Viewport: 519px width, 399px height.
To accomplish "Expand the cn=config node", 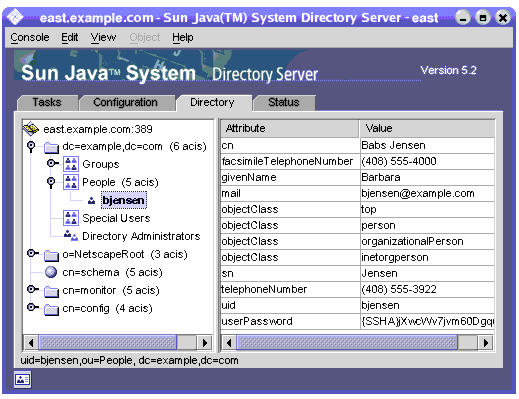I will click(x=32, y=307).
